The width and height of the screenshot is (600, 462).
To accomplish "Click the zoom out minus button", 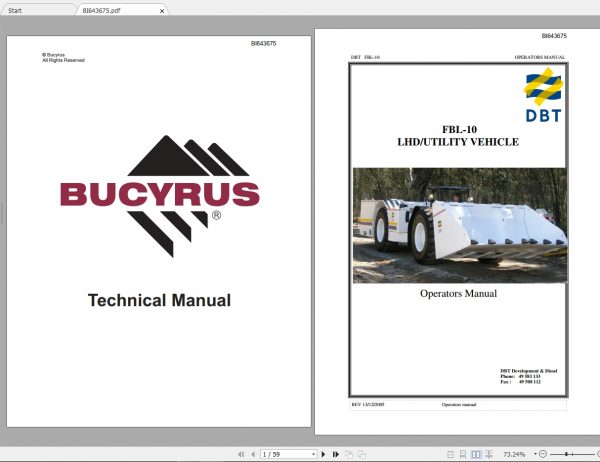I will click(x=543, y=454).
